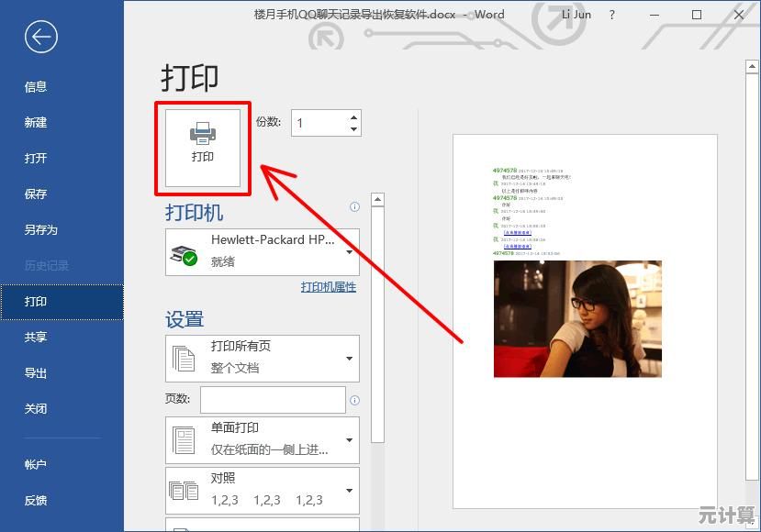The height and width of the screenshot is (532, 761).
Task: Click the 页数 pages input field
Action: [273, 400]
